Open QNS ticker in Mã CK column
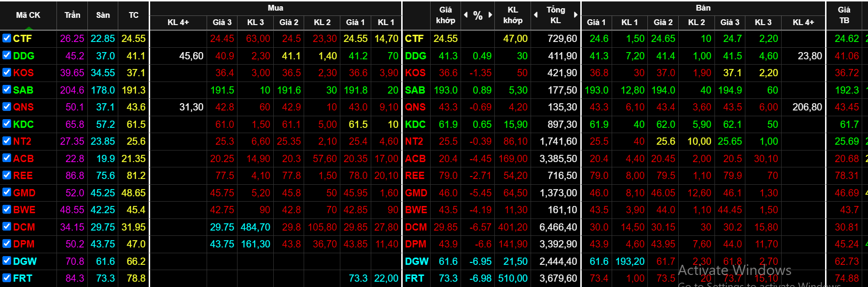This screenshot has width=868, height=287. pyautogui.click(x=23, y=107)
